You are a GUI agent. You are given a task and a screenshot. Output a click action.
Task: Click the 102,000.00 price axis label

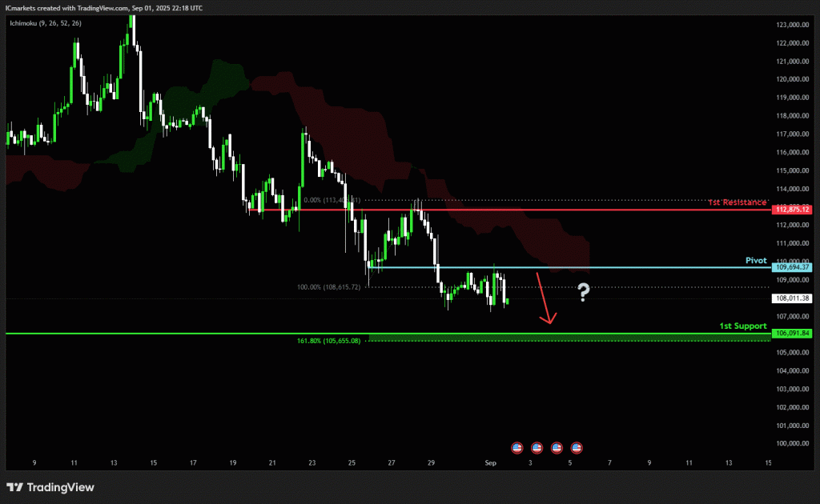[792, 407]
